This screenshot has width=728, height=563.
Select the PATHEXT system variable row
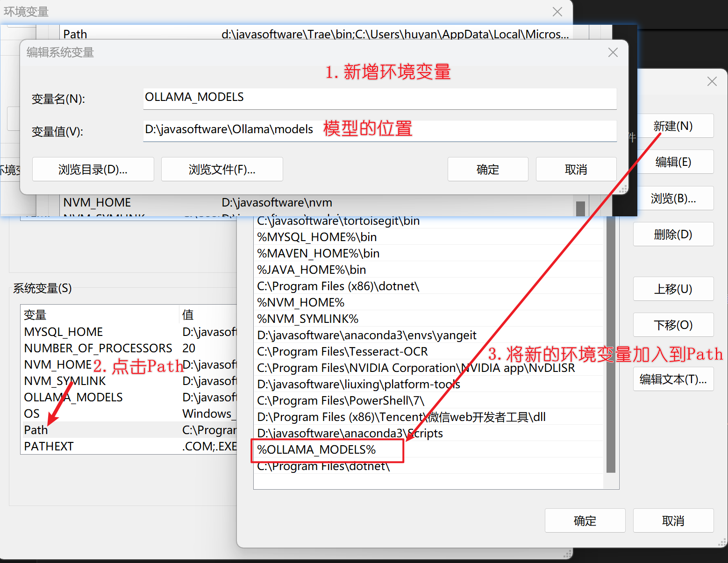click(x=129, y=446)
